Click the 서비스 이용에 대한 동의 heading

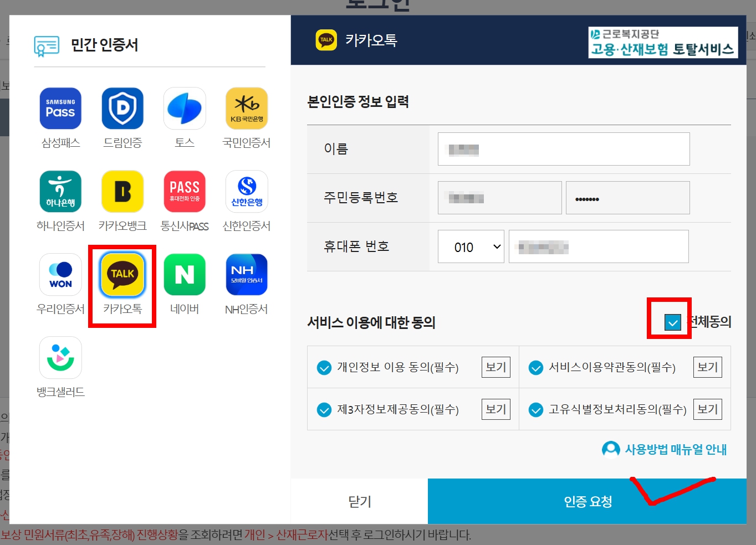[x=371, y=322]
